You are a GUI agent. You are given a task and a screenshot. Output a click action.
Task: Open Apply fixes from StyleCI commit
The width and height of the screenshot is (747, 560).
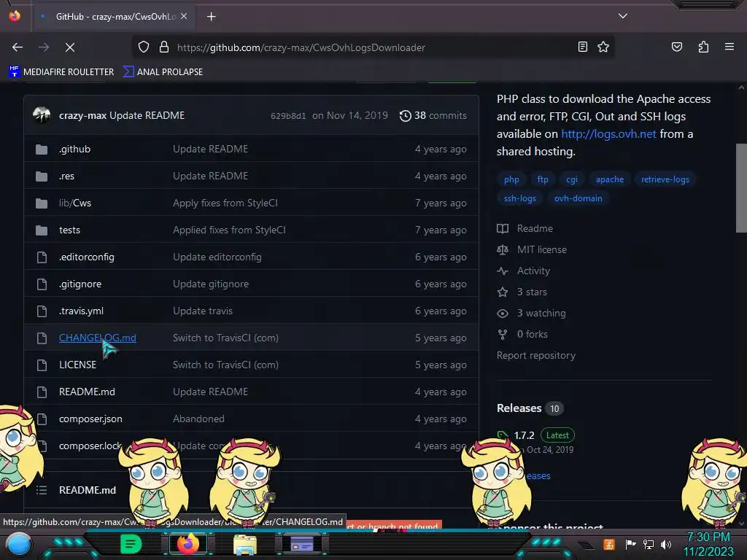[x=225, y=203]
